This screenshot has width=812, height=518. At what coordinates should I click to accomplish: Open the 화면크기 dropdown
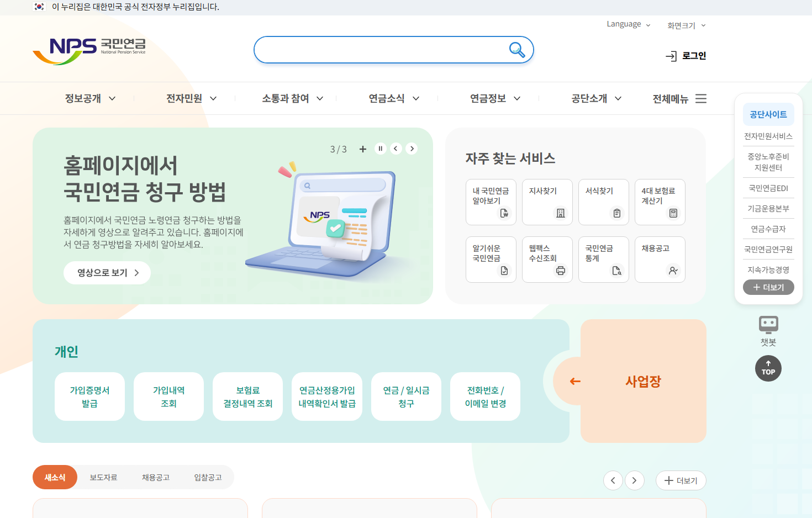(x=687, y=25)
